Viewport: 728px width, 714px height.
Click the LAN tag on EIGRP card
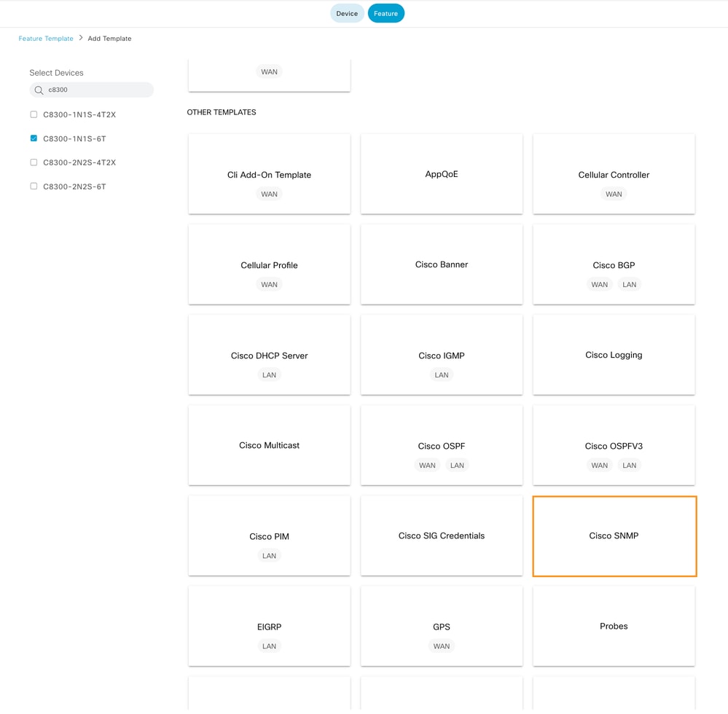pos(270,646)
